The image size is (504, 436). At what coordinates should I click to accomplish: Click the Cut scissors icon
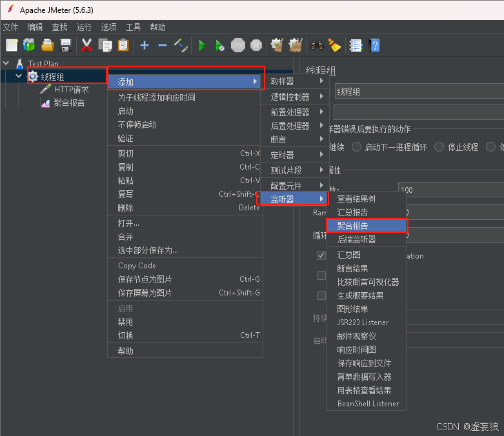tap(86, 45)
